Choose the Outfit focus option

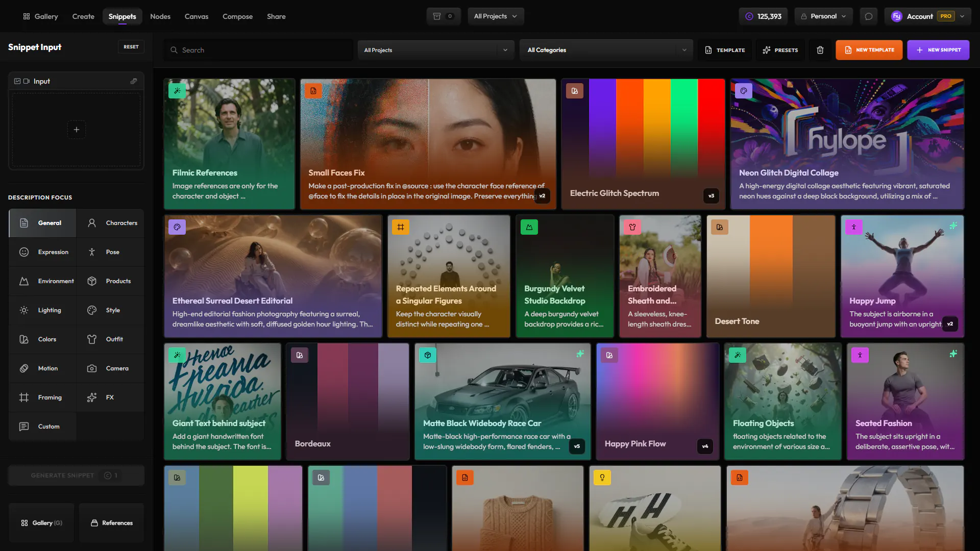tap(110, 339)
